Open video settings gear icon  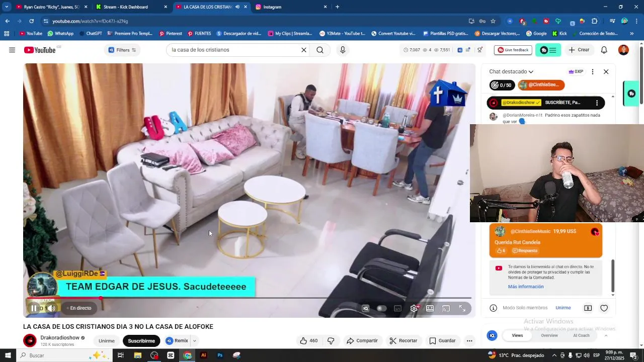point(414,308)
